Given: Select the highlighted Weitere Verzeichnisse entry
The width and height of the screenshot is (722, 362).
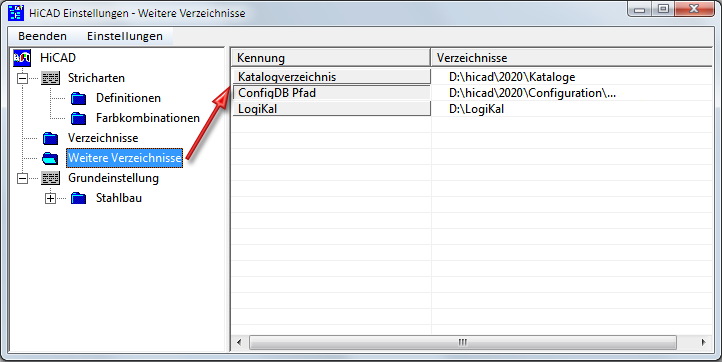Looking at the screenshot, I should 125,158.
